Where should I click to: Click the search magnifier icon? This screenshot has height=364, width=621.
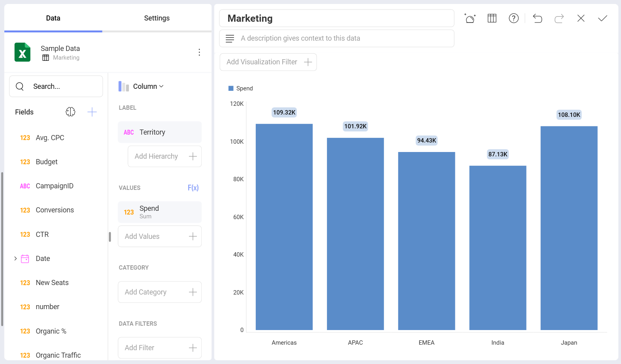click(x=20, y=86)
